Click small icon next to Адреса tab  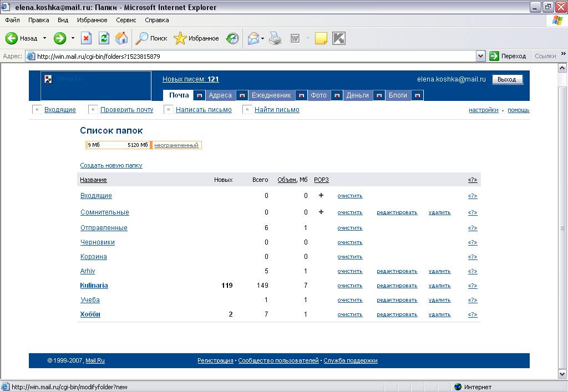click(x=242, y=95)
